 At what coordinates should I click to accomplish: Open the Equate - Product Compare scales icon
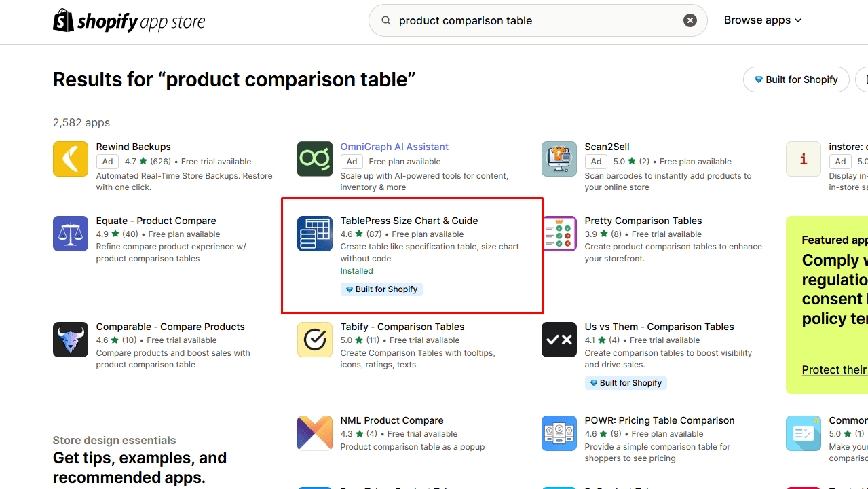tap(71, 234)
